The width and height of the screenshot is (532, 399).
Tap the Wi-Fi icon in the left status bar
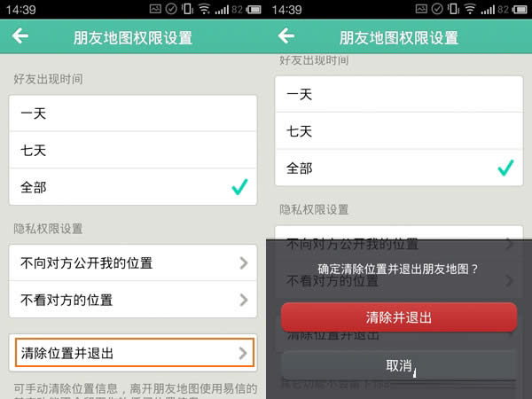pos(204,9)
